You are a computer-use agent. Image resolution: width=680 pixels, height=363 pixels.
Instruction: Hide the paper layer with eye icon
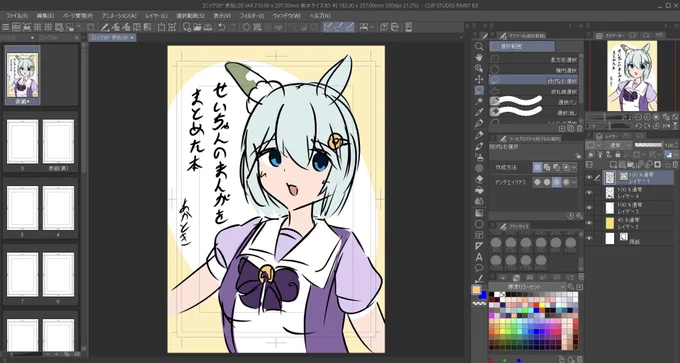click(589, 238)
